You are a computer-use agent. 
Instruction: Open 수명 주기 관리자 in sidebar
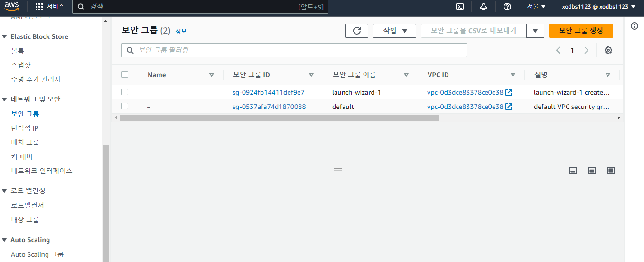tap(36, 80)
